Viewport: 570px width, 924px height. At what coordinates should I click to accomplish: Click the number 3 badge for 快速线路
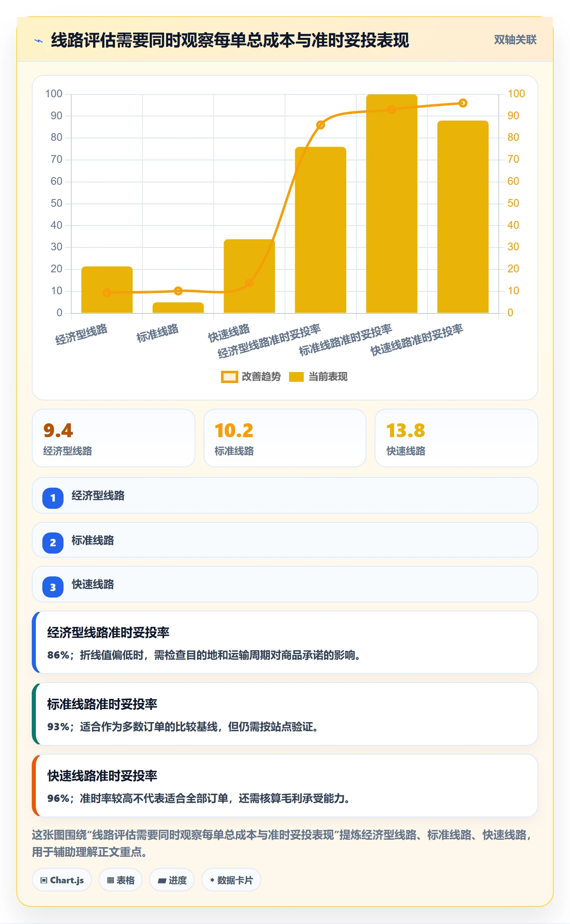coord(53,587)
